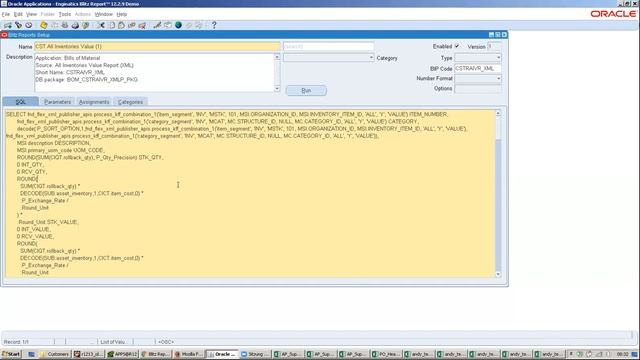
Task: Click the Clear Record toolbar icon
Action: (x=131, y=25)
